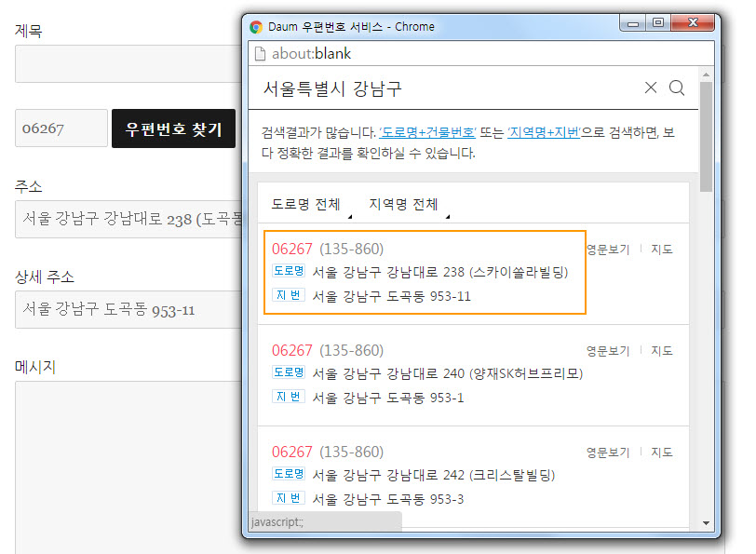Click the page icon beside about:blank
The image size is (756, 554).
click(x=260, y=53)
